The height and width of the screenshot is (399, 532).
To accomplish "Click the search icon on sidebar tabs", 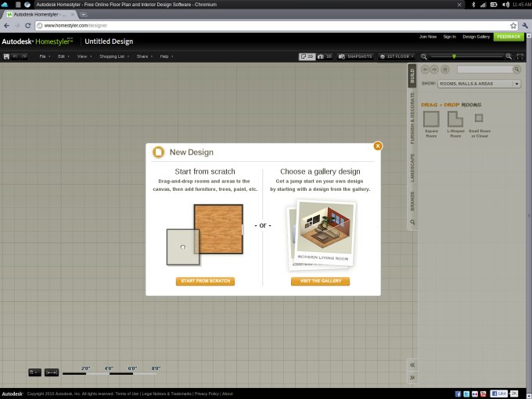I will [412, 222].
